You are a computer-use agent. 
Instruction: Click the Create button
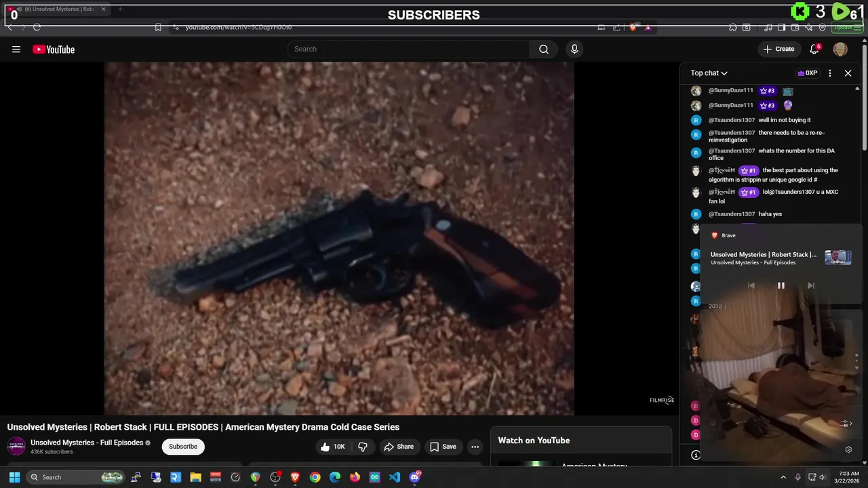point(778,49)
